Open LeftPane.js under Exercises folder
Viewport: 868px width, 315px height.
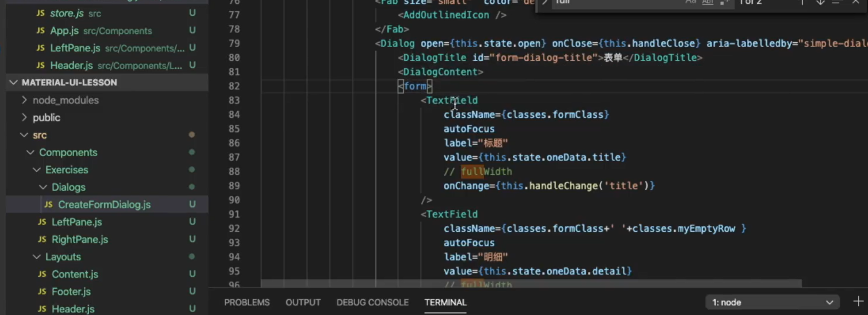(x=107, y=222)
